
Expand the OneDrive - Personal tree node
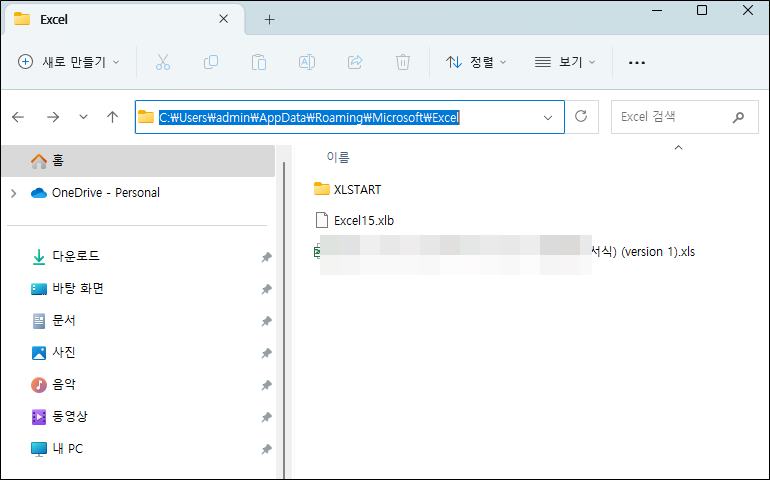[14, 193]
